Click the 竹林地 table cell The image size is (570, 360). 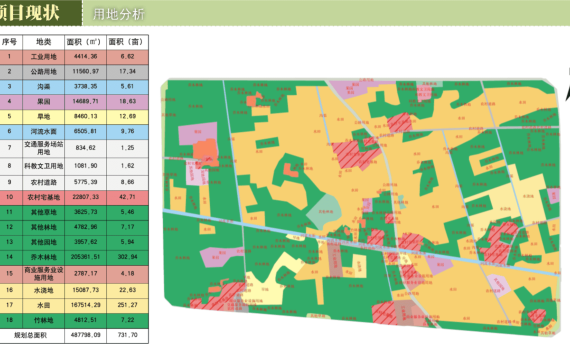tap(44, 320)
